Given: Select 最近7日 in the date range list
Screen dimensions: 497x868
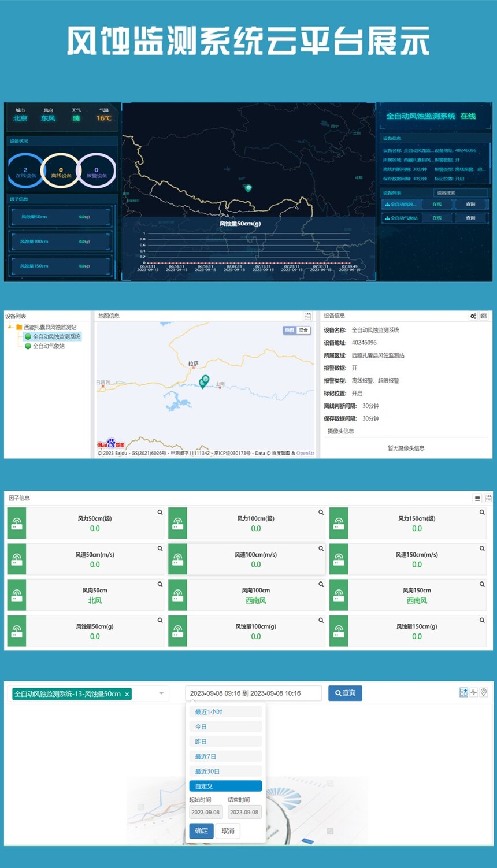Looking at the screenshot, I should [225, 756].
